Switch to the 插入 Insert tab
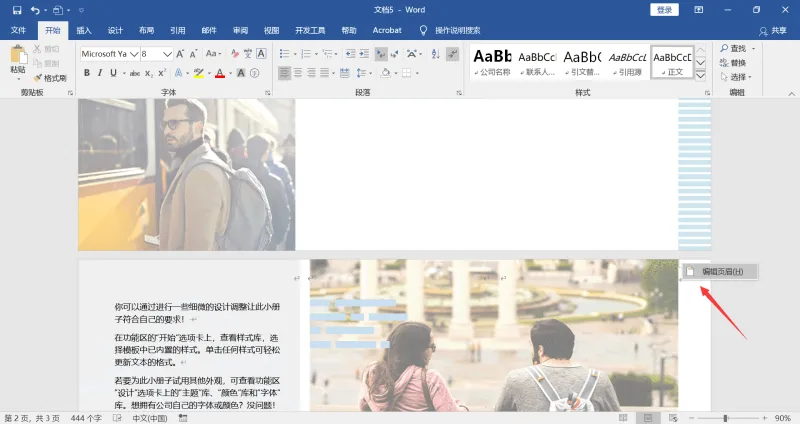800x424 pixels. [x=84, y=31]
